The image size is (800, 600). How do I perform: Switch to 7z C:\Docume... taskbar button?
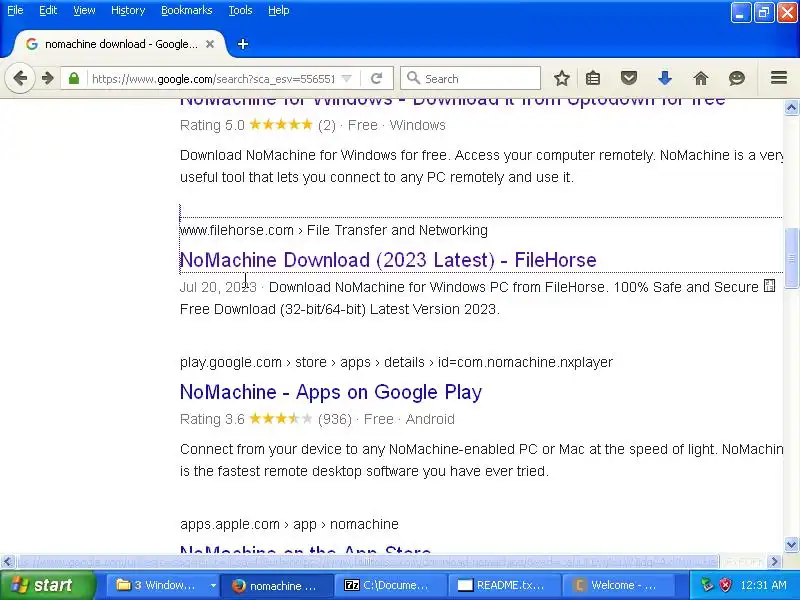click(x=389, y=585)
